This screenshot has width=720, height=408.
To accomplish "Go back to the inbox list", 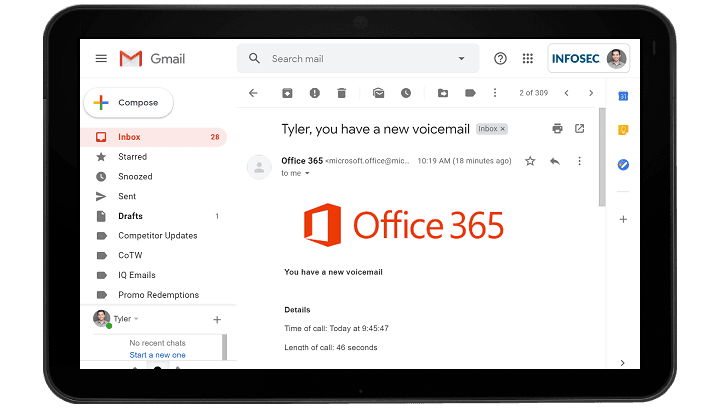I will click(x=253, y=93).
